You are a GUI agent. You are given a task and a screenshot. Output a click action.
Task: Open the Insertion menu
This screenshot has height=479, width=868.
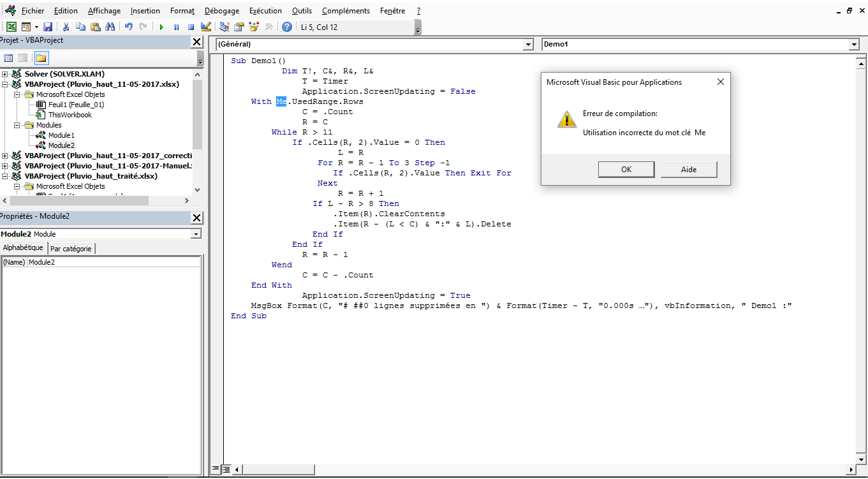coord(145,11)
